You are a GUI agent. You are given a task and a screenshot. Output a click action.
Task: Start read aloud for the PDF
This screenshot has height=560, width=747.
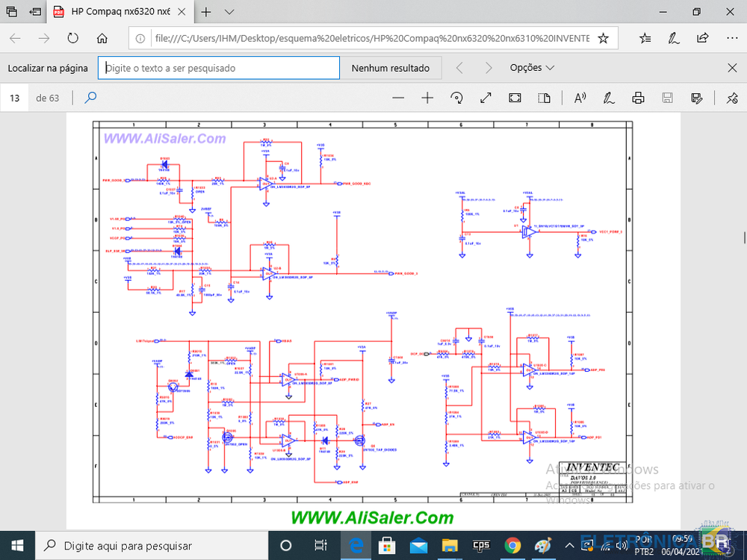pyautogui.click(x=580, y=98)
